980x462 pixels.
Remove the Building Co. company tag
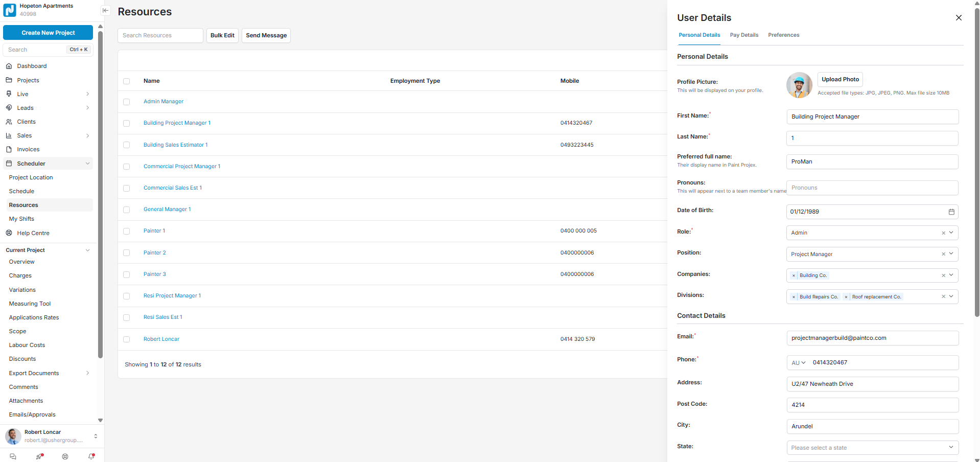[x=794, y=275]
